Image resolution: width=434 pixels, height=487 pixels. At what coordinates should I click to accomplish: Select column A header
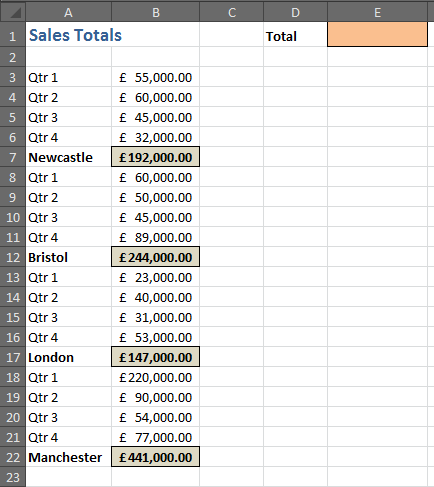point(68,12)
